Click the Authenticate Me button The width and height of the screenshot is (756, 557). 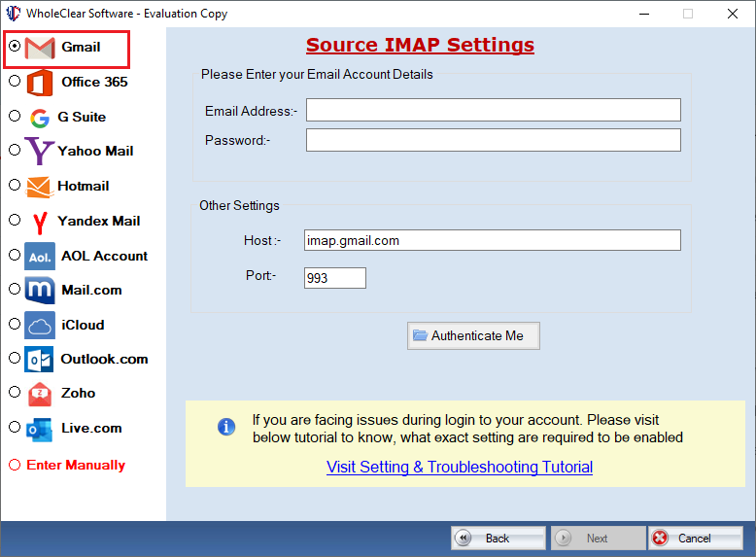(x=473, y=335)
